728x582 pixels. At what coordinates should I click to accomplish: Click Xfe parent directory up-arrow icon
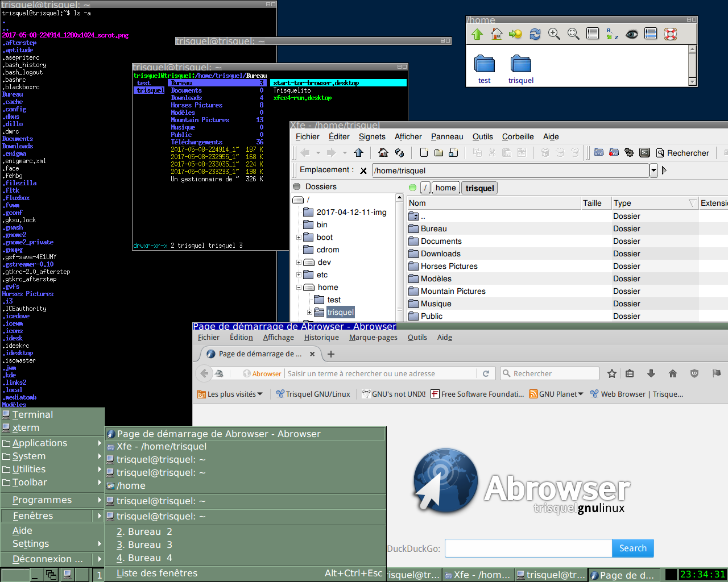[x=358, y=152]
